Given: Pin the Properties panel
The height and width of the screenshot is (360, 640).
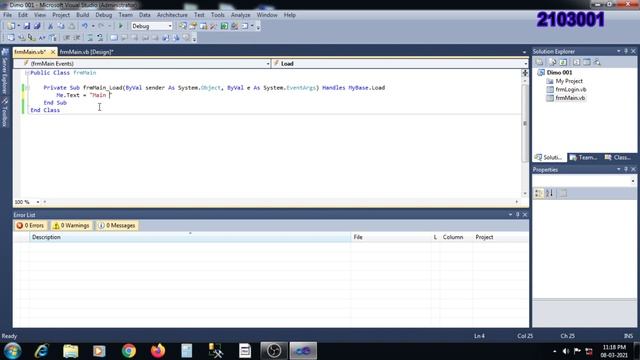Looking at the screenshot, I should point(626,169).
